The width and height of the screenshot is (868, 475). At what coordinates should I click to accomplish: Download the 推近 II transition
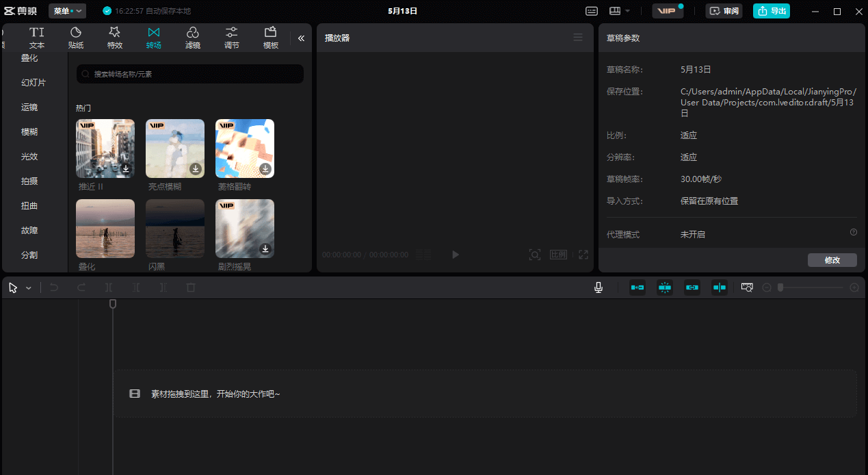(125, 168)
